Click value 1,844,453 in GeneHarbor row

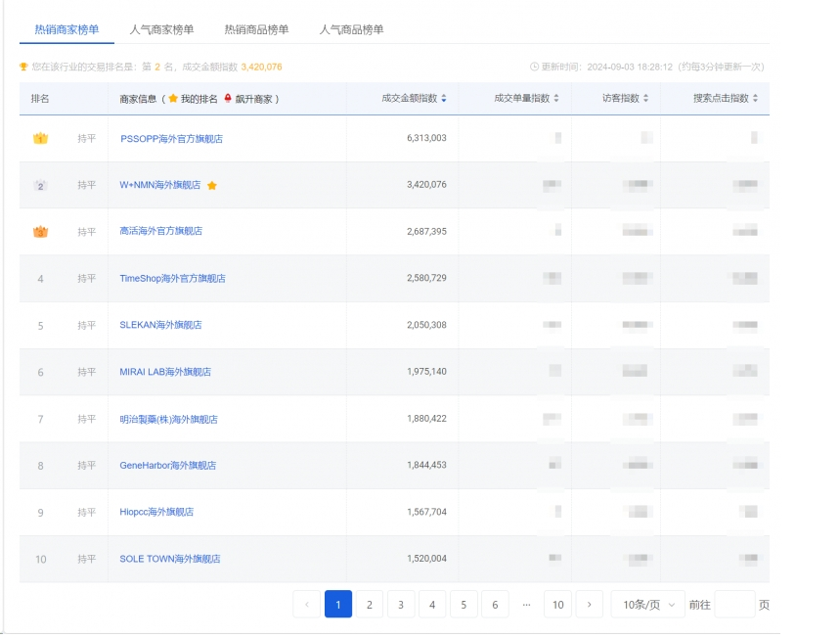(426, 465)
